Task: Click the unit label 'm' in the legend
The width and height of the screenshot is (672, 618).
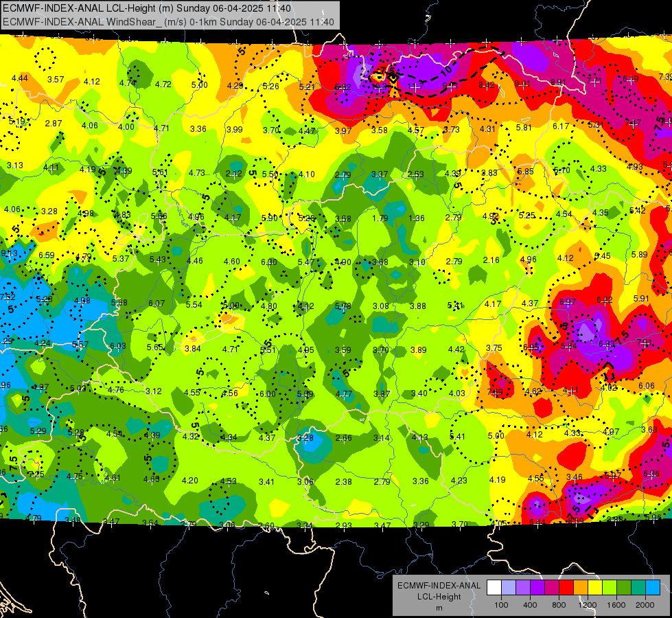Action: point(439,608)
